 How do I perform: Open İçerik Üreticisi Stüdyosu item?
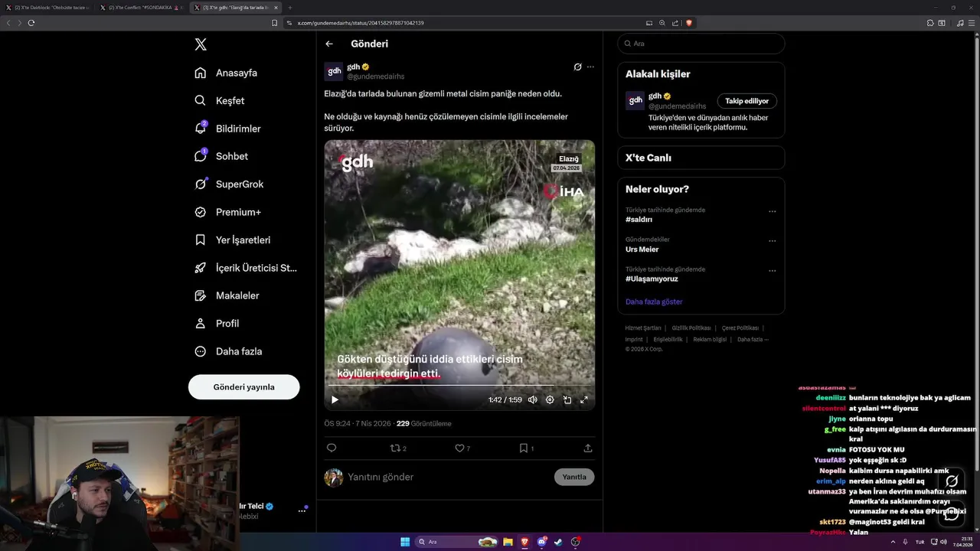[x=247, y=268]
